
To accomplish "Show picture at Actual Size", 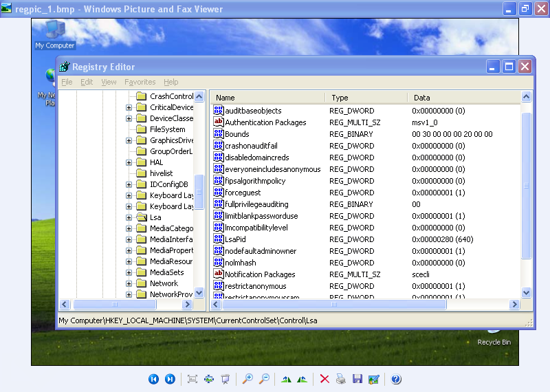I will [209, 379].
